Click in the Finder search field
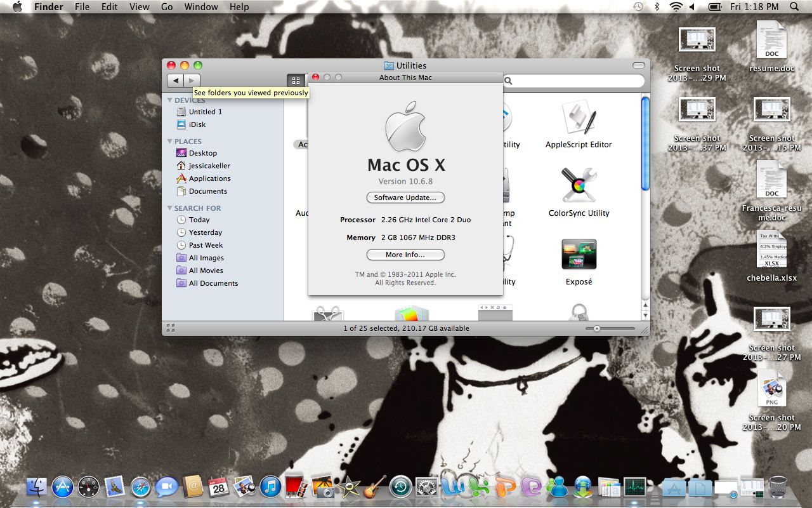The width and height of the screenshot is (812, 508). click(573, 81)
